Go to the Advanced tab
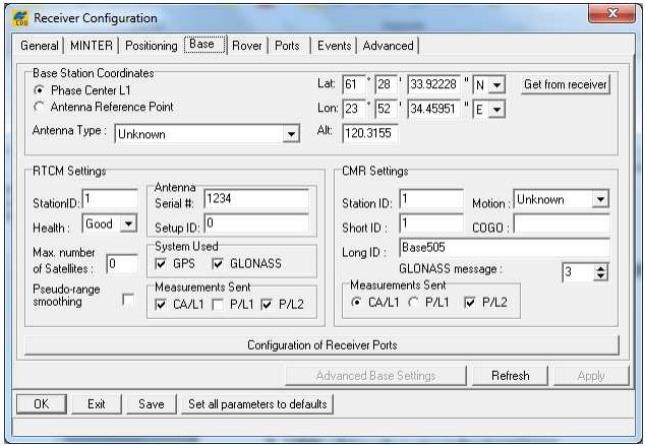This screenshot has height=446, width=645. coord(388,45)
